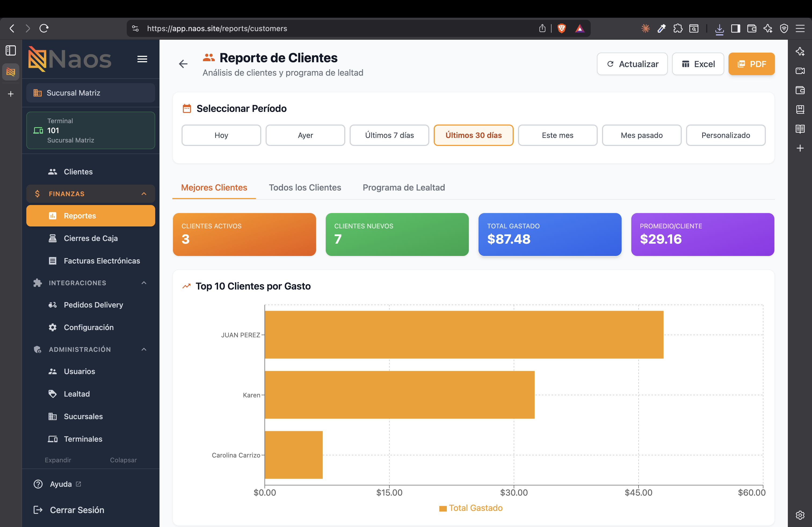The height and width of the screenshot is (527, 812).
Task: Click the Brave Rewards triangle icon
Action: pyautogui.click(x=580, y=28)
